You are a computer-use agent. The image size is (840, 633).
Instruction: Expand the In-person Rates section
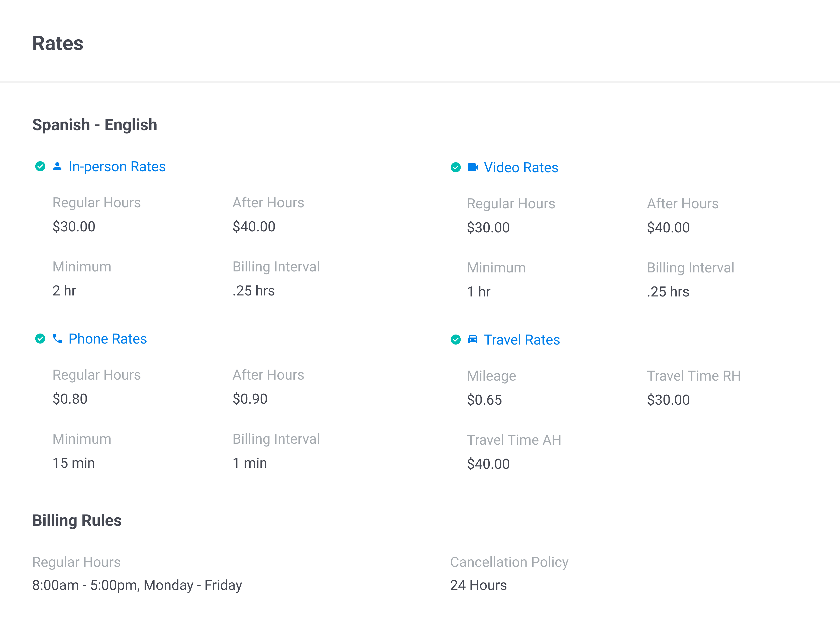pos(117,166)
